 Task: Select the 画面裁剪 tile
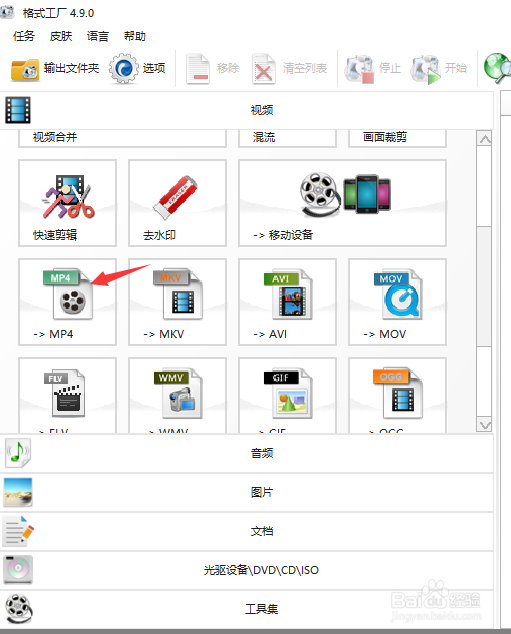397,138
